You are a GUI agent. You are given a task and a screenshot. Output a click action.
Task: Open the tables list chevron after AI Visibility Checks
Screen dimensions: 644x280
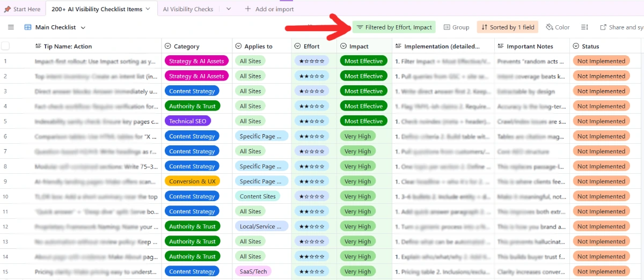coord(229,9)
